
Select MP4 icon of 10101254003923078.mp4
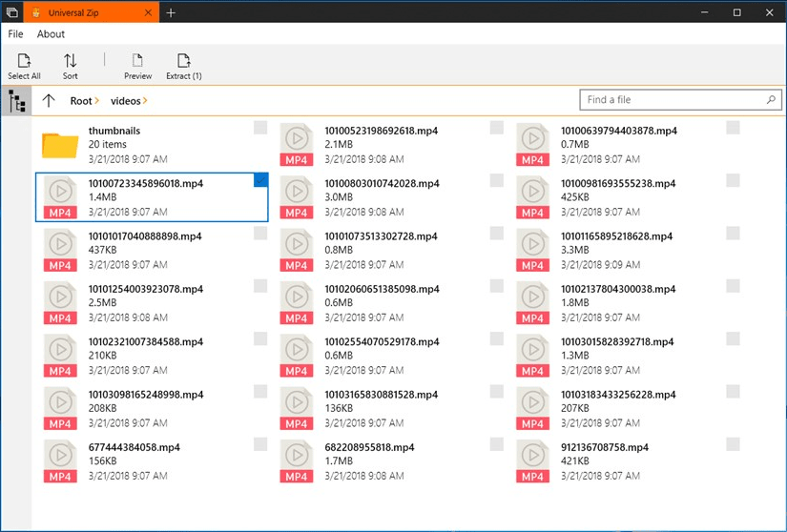[x=60, y=303]
